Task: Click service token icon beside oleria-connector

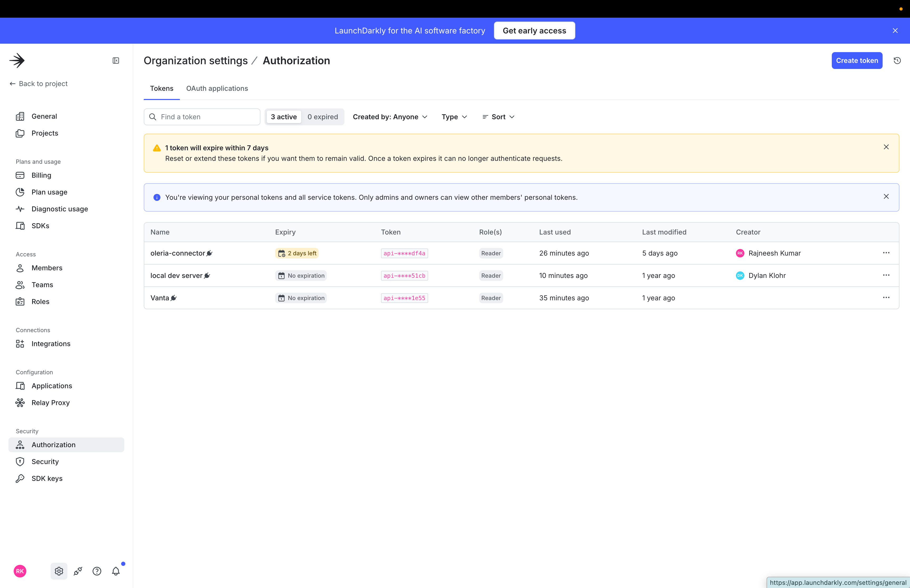Action: [209, 253]
